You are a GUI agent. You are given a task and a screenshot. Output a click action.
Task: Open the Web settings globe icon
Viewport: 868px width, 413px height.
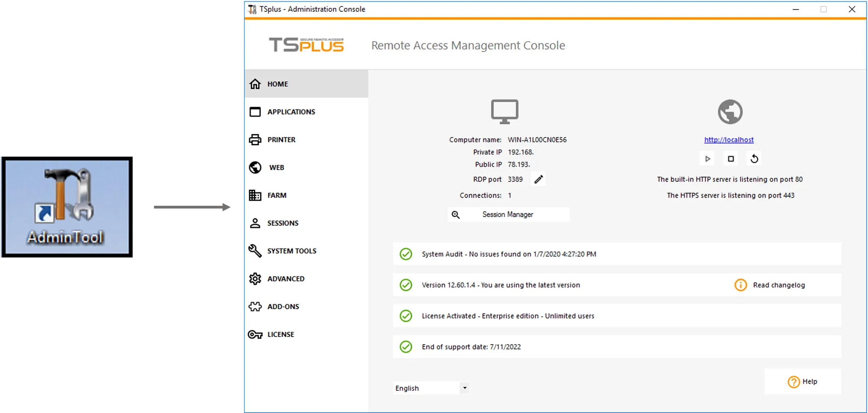[x=256, y=167]
